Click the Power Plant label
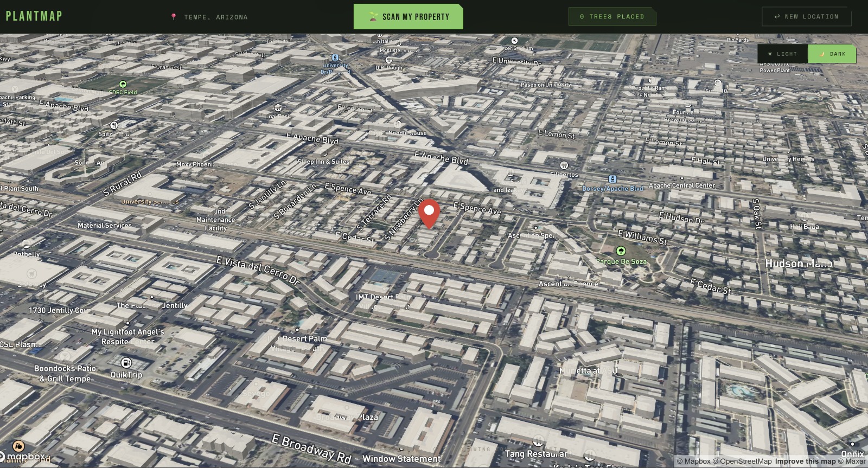The width and height of the screenshot is (868, 468). click(775, 70)
